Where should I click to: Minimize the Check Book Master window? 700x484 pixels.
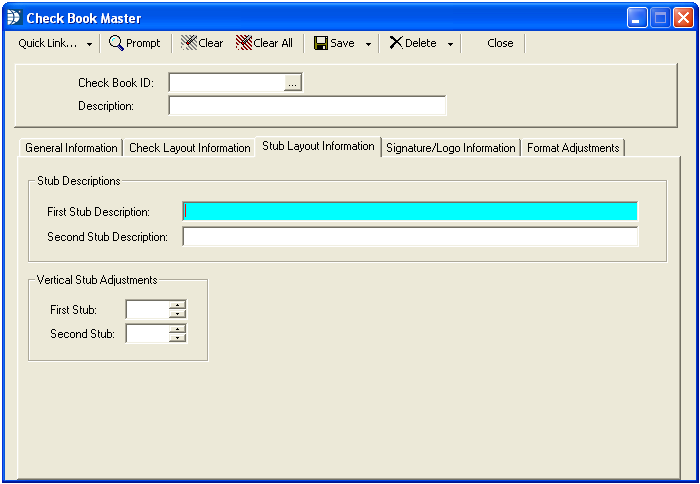(637, 18)
